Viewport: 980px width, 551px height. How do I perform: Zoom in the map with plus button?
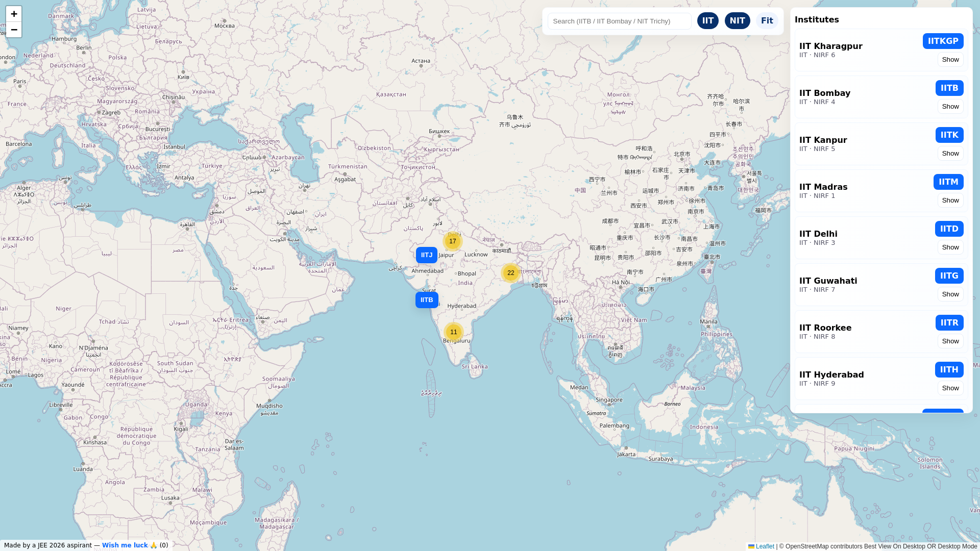click(x=14, y=14)
